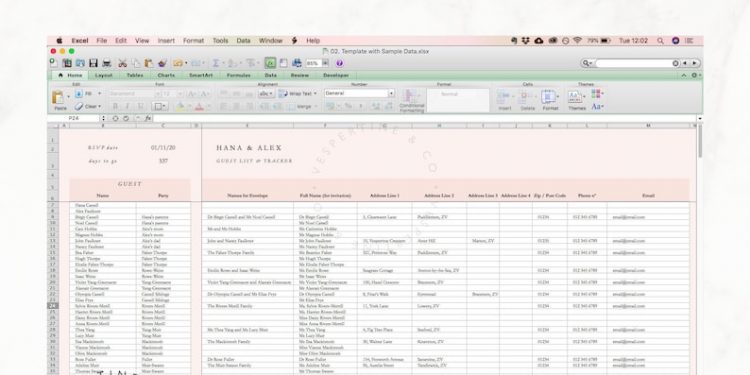Click the fill color bucket swatch
Image resolution: width=750 pixels, height=375 pixels.
pos(181,107)
